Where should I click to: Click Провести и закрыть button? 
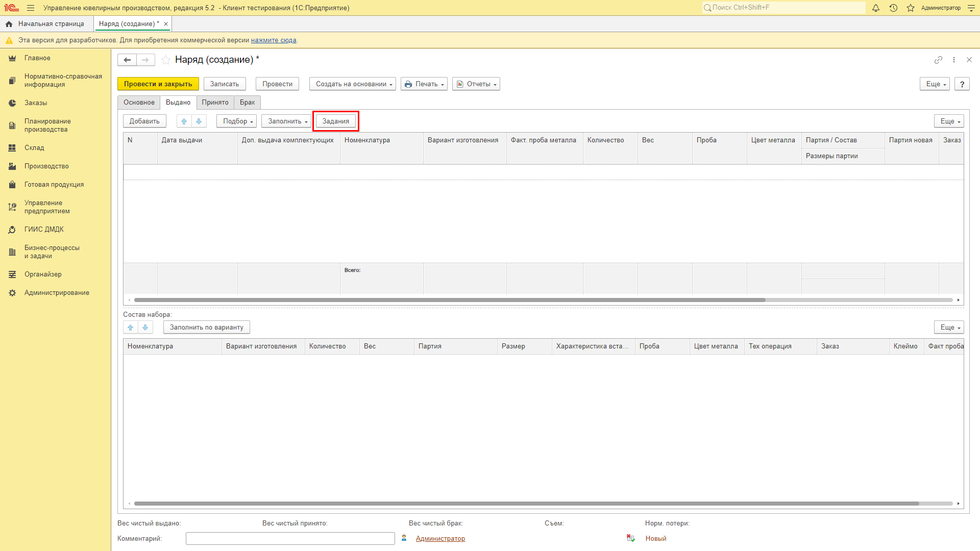pos(158,84)
